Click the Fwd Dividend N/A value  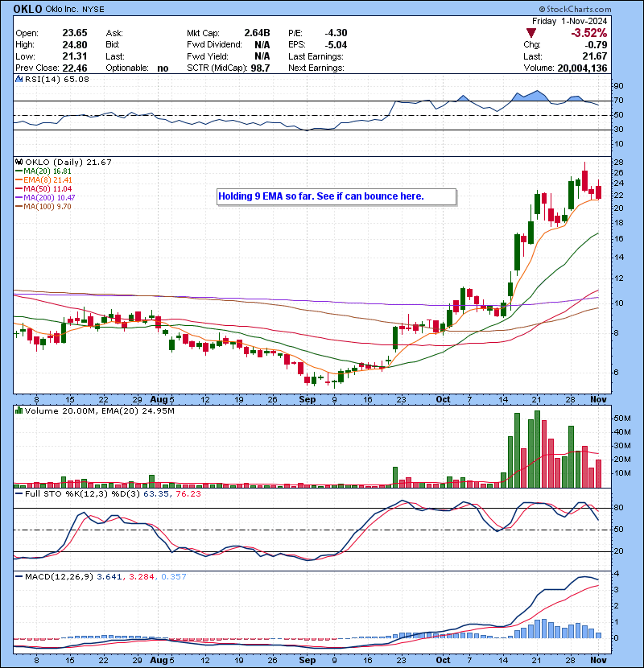pos(262,45)
